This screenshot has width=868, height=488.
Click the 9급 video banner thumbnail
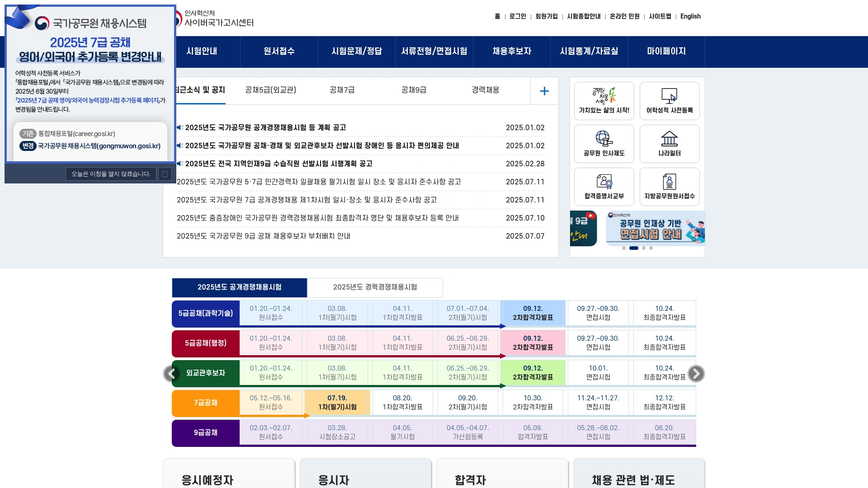coord(583,228)
